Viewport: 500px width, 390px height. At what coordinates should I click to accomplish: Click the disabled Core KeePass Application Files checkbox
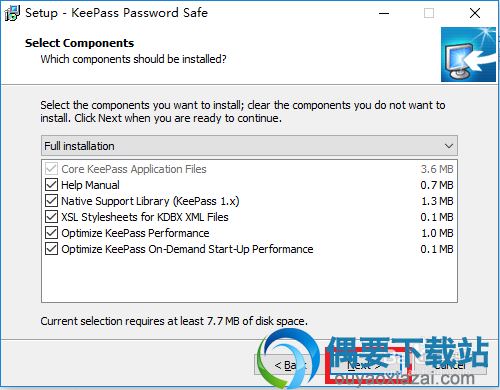[x=51, y=169]
